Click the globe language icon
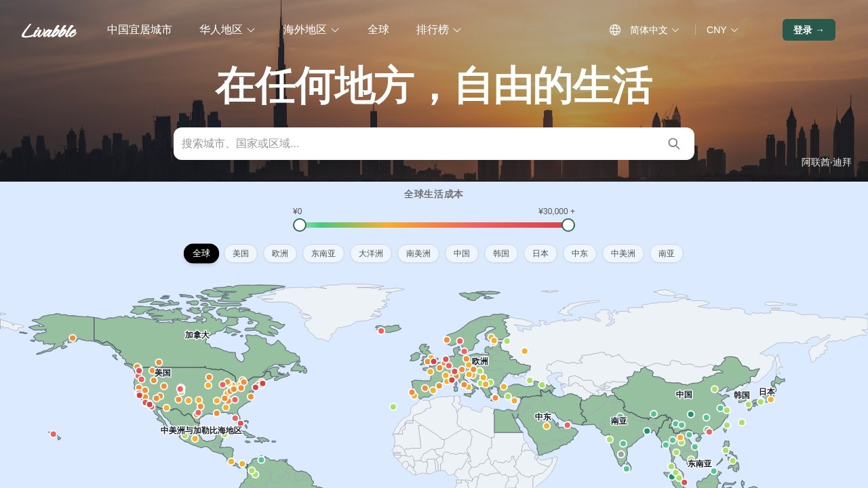This screenshot has width=868, height=488. (615, 30)
